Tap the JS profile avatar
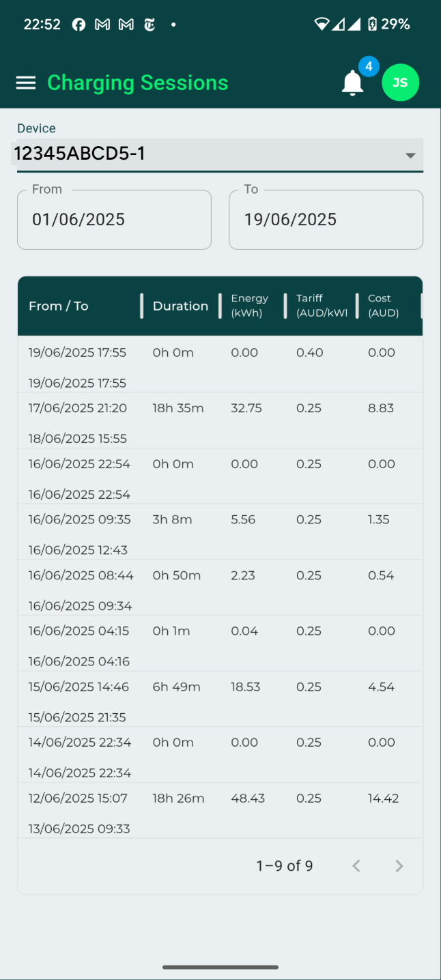441x980 pixels. click(x=400, y=83)
